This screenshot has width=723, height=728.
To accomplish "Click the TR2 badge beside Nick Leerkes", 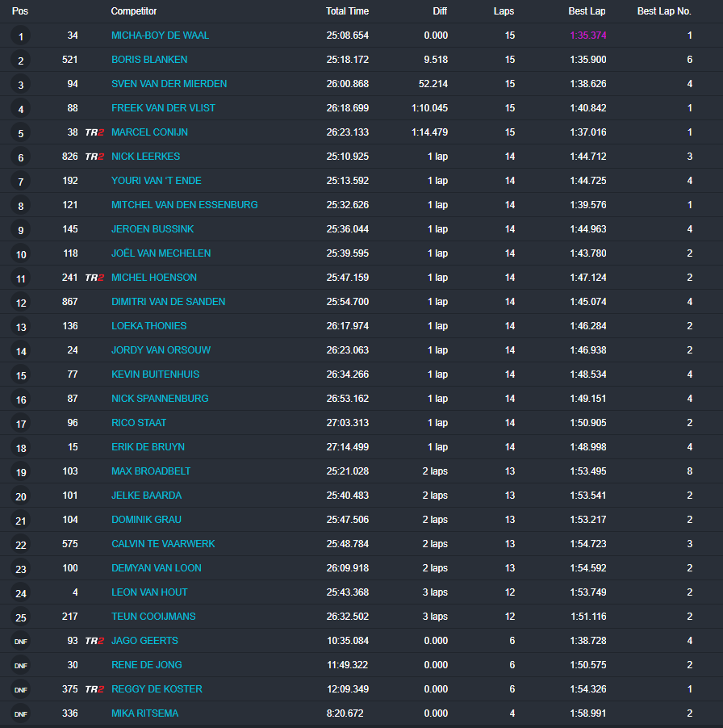I will (94, 157).
